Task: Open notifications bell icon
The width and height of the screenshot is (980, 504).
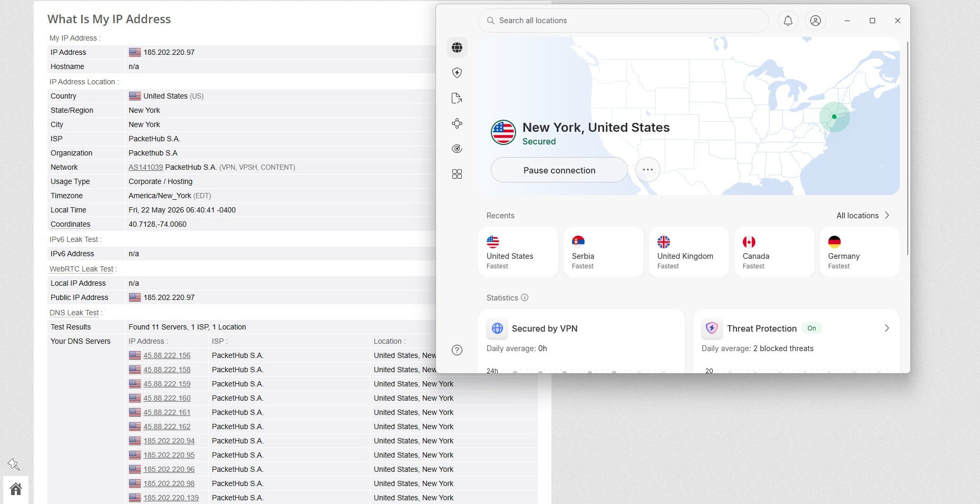Action: 788,21
